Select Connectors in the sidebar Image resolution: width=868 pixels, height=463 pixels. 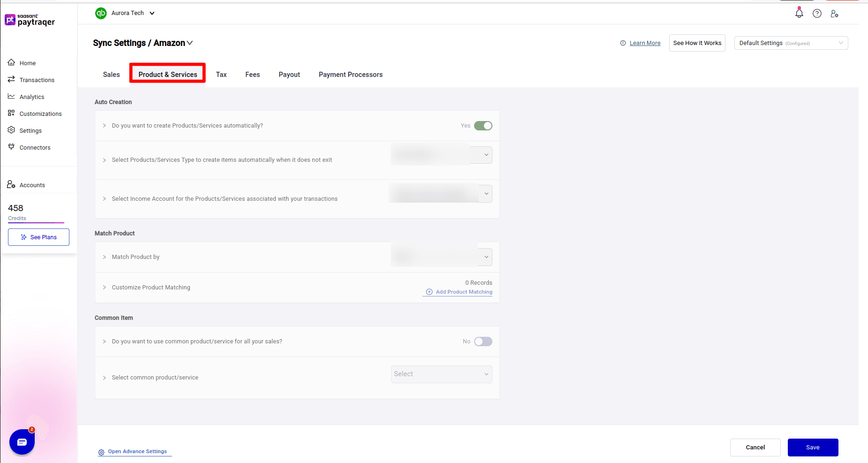pyautogui.click(x=35, y=147)
